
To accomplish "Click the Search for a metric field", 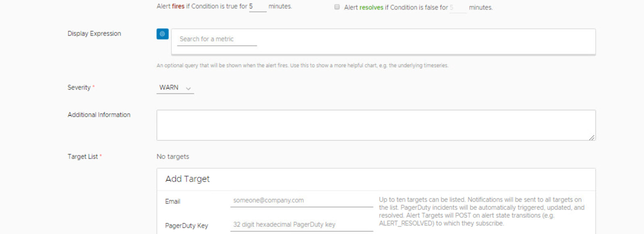I will point(217,39).
